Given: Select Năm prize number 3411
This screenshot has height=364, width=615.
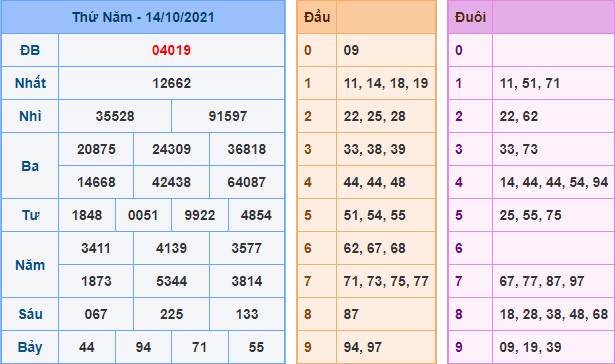Looking at the screenshot, I should coord(96,248).
